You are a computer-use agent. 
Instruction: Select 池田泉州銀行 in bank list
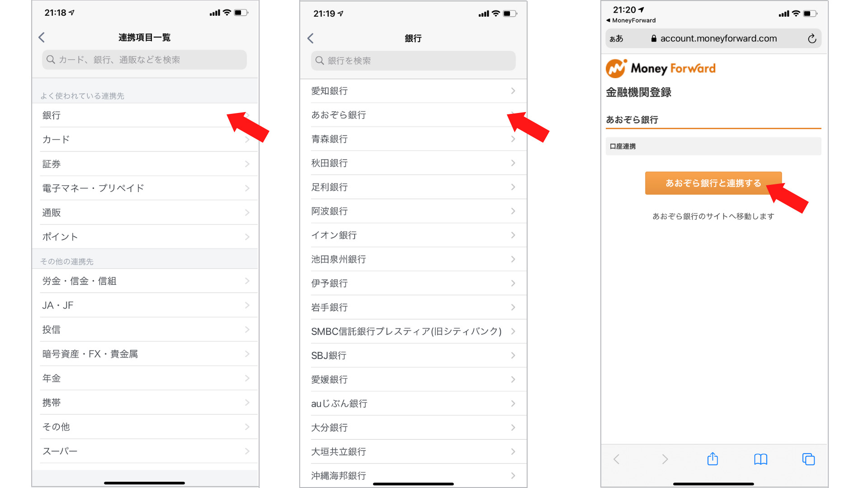[x=413, y=259]
